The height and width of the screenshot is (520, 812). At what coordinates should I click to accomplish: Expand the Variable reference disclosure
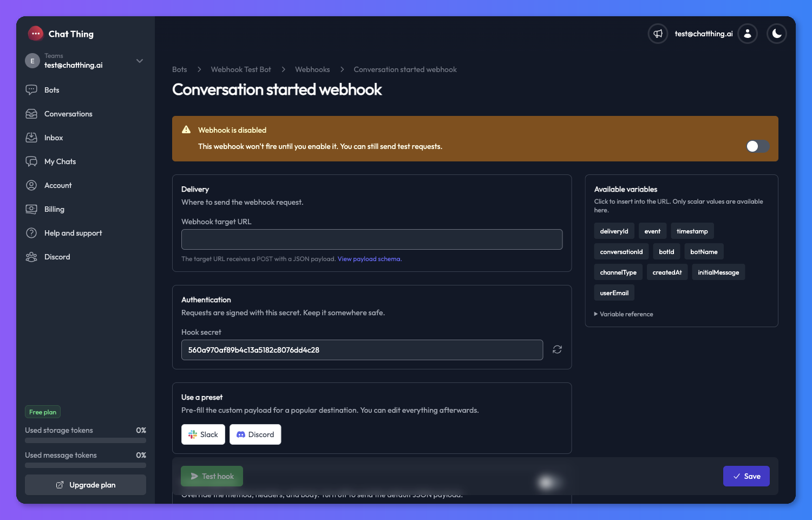pyautogui.click(x=624, y=314)
